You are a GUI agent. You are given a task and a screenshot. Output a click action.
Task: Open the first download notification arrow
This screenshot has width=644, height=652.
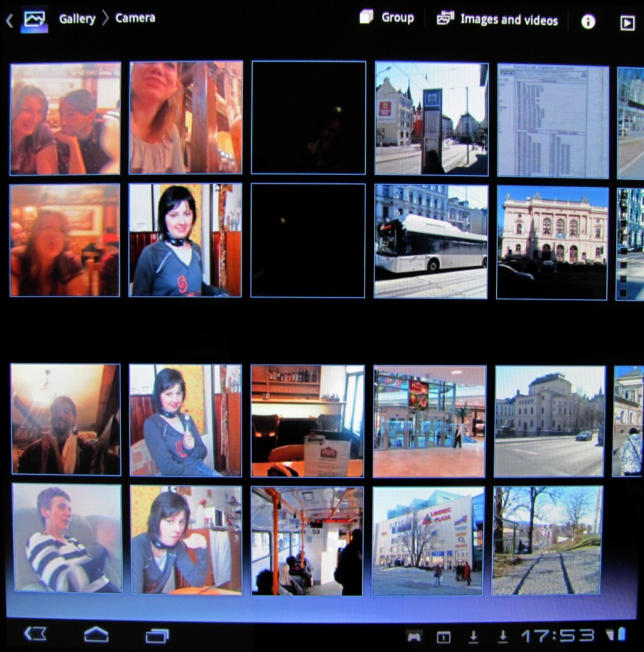click(x=474, y=636)
